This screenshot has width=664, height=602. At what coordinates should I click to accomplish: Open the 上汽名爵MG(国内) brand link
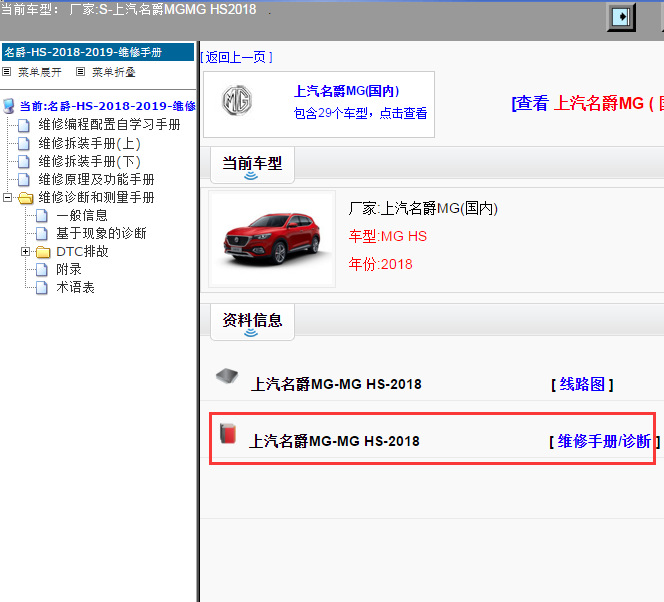346,91
